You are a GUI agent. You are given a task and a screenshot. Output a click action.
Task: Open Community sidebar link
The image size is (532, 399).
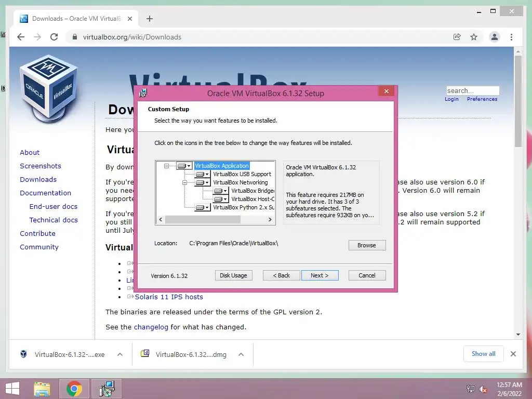(x=39, y=247)
